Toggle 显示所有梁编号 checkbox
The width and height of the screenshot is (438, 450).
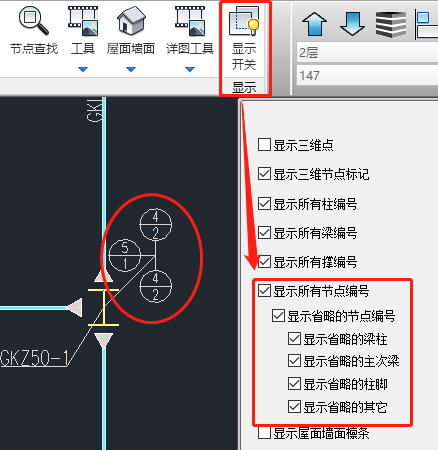[264, 232]
